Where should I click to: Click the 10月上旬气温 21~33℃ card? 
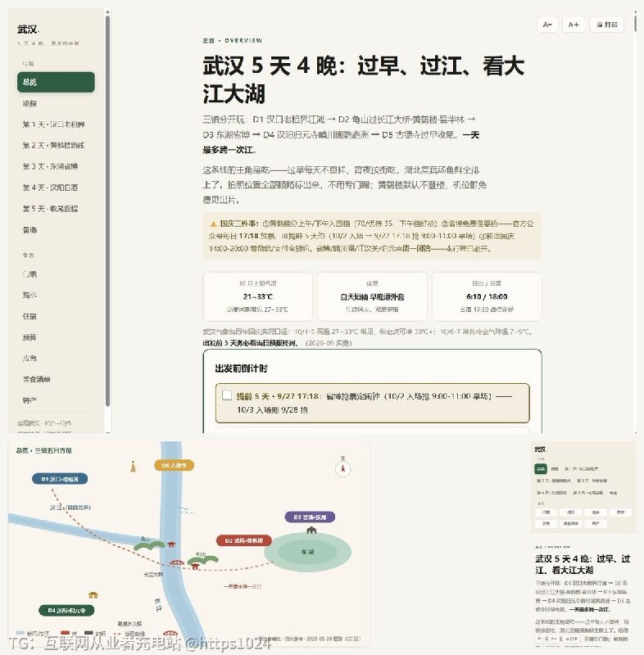click(257, 296)
